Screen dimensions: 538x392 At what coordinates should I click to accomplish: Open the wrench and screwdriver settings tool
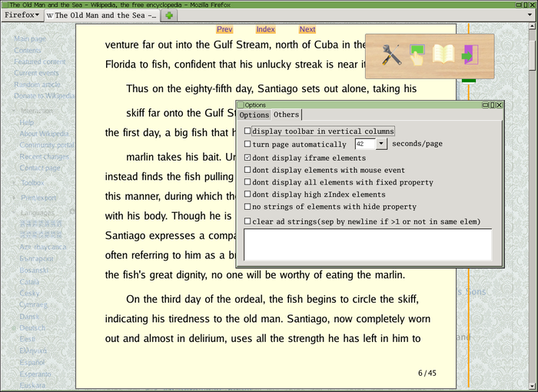pos(391,55)
